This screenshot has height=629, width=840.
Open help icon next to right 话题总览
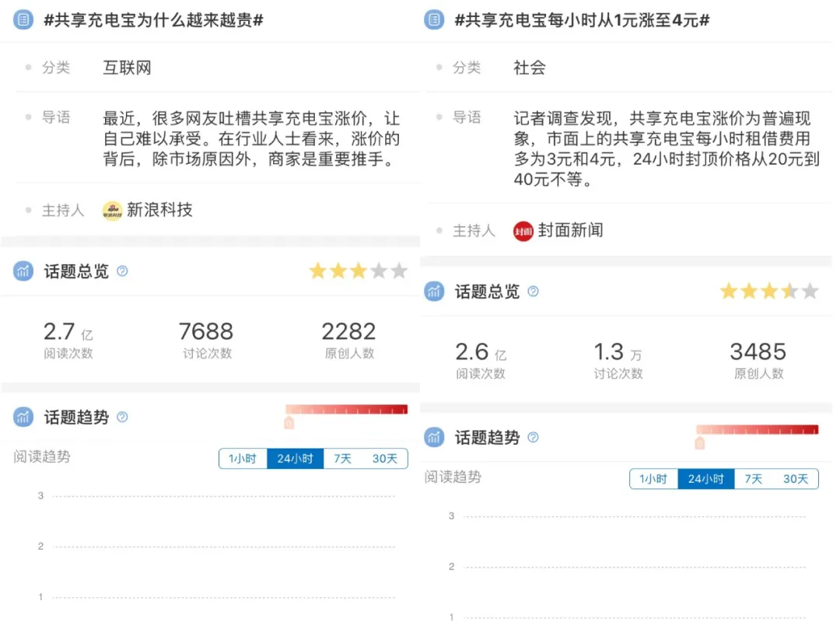(533, 292)
